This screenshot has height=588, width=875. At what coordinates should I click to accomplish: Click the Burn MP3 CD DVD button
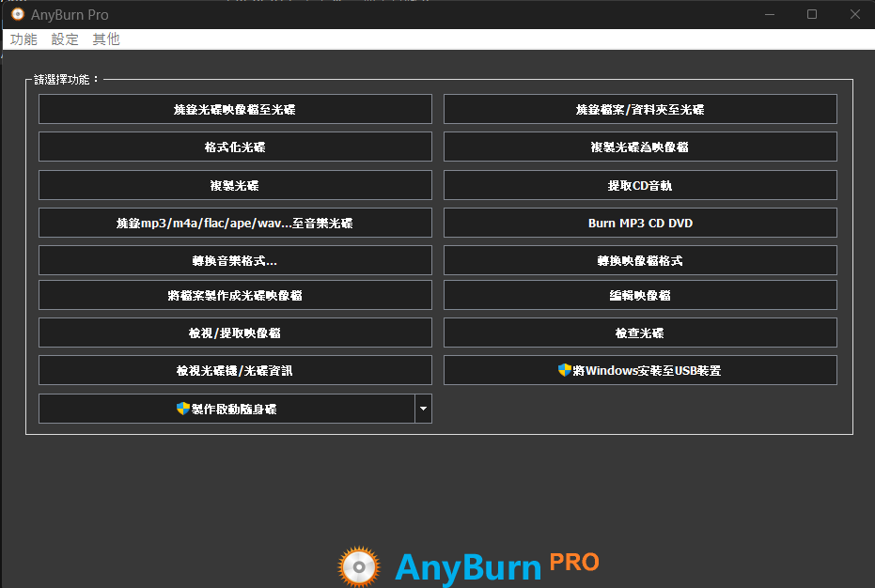pos(640,224)
